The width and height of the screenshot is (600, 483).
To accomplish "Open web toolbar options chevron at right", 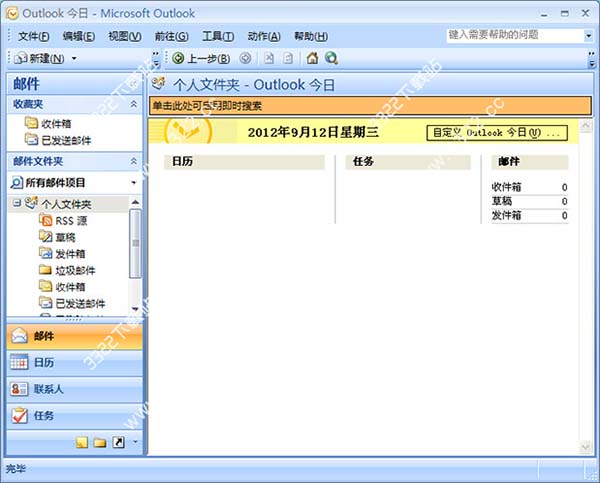I will coord(592,59).
